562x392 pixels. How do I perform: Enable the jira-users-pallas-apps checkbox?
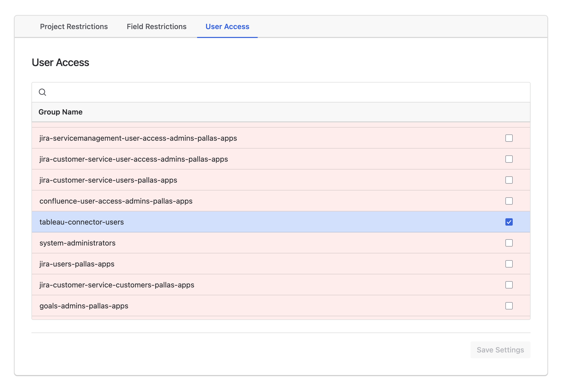[509, 264]
